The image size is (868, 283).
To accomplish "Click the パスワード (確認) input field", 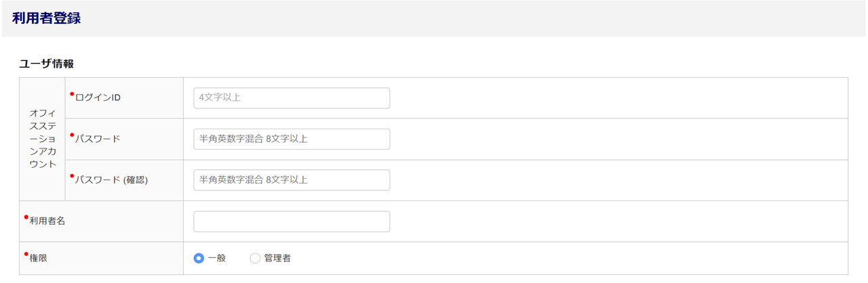I will [x=292, y=180].
